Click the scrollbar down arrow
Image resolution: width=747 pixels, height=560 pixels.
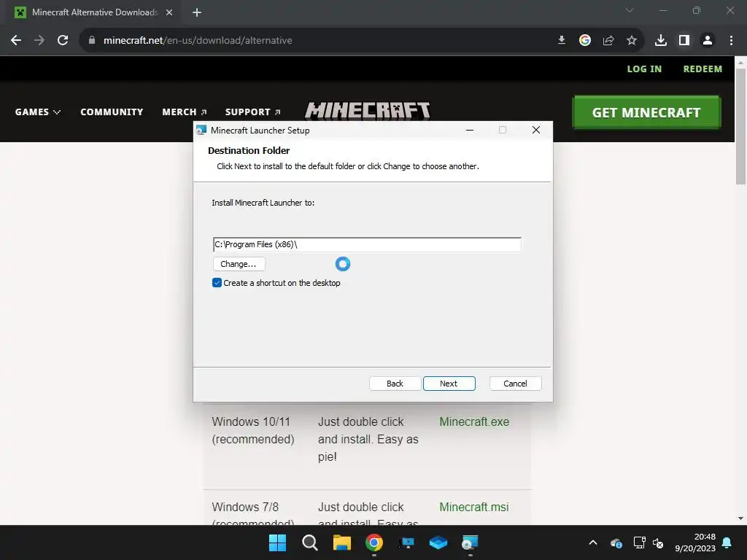coord(740,518)
